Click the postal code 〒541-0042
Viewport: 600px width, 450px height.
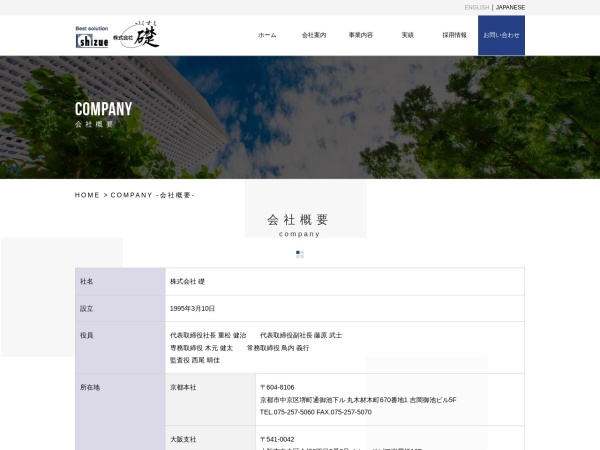tap(277, 439)
